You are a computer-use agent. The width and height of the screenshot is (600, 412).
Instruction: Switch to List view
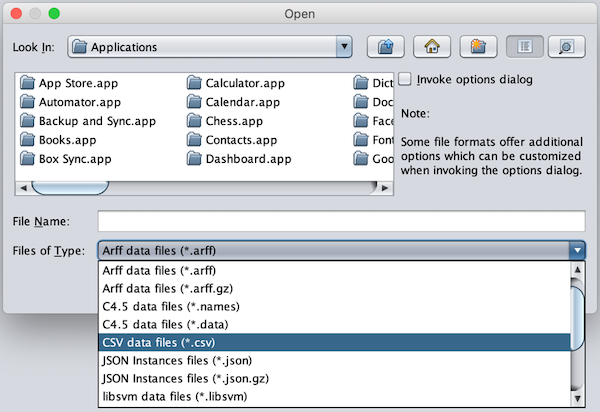(525, 47)
